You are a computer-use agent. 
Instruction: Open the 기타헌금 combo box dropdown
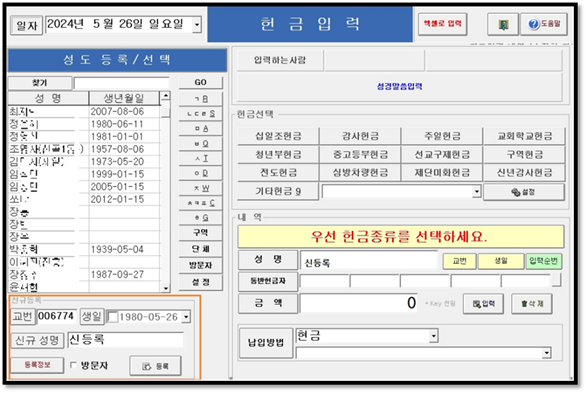476,192
